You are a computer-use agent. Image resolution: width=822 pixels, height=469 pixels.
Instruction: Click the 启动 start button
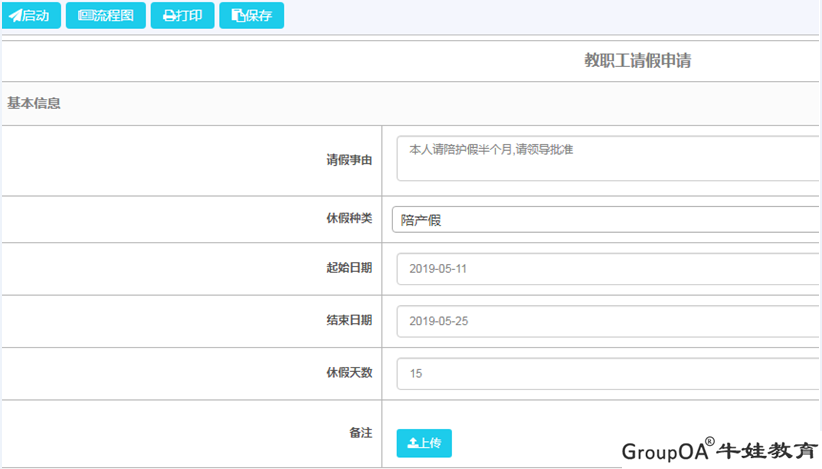(31, 15)
